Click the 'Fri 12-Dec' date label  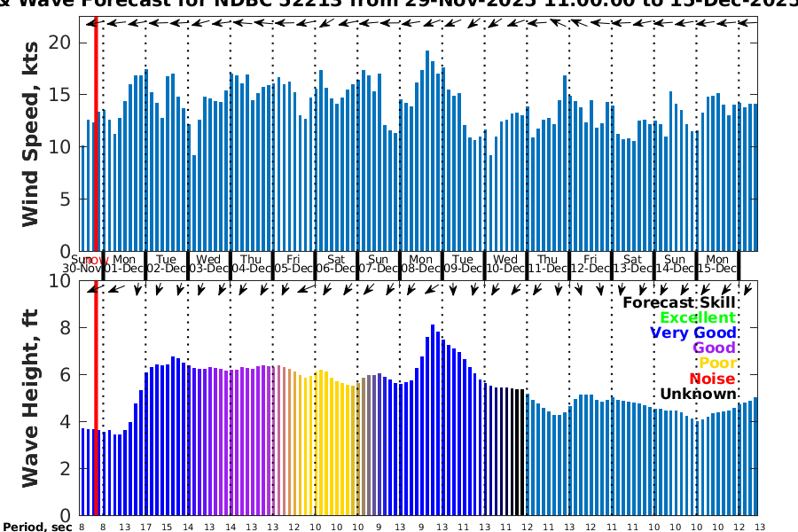point(590,263)
